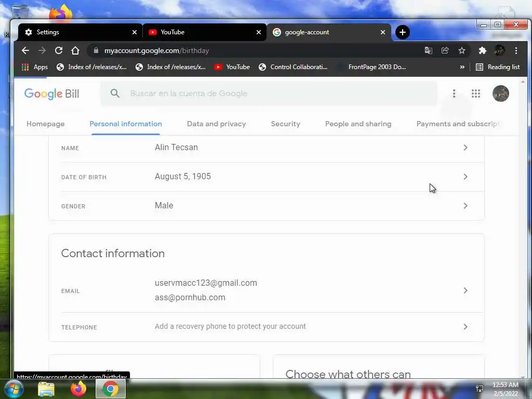Open the Data and privacy tab
Screen dimensions: 532x399
click(217, 124)
